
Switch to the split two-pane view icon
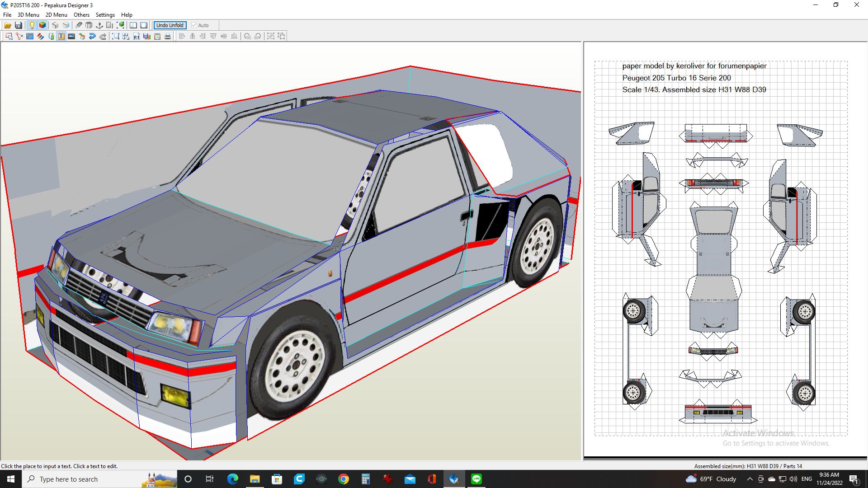tap(133, 25)
